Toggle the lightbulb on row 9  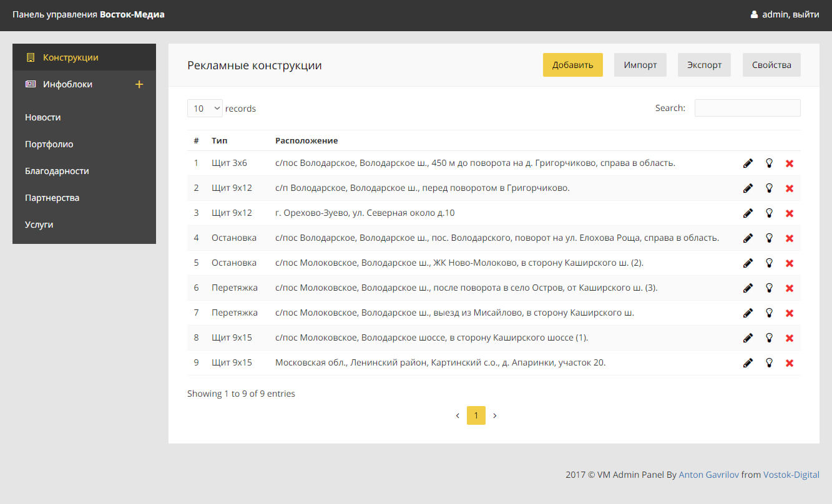coord(769,363)
